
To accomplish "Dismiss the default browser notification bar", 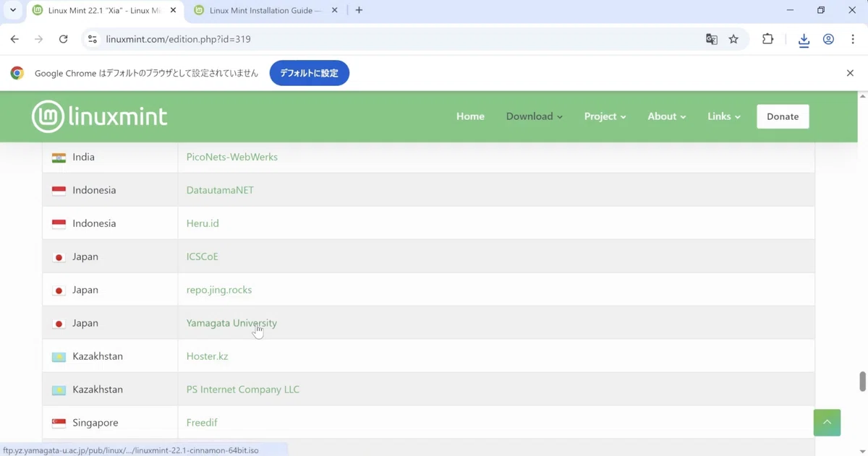I will coord(850,73).
